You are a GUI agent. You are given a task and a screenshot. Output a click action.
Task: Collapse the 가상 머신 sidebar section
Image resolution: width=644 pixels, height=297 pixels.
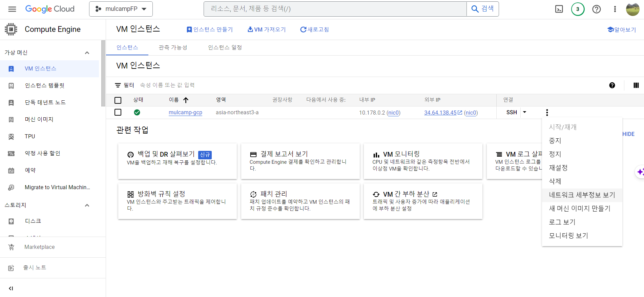point(87,53)
